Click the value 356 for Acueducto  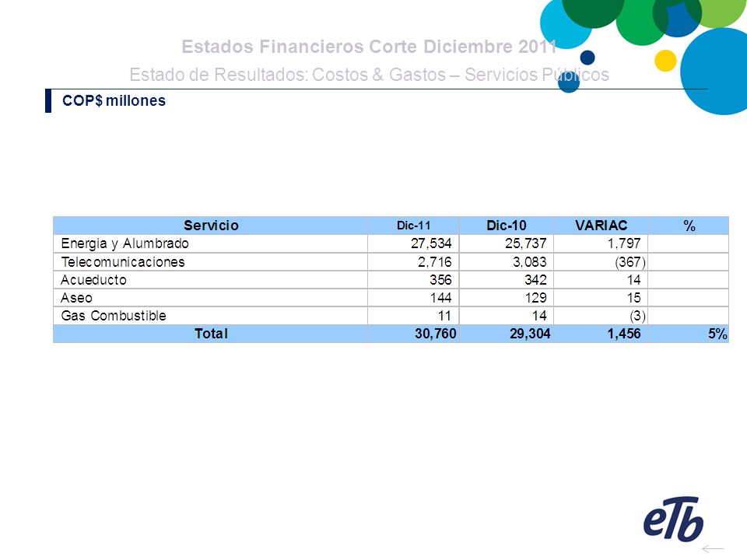(440, 279)
